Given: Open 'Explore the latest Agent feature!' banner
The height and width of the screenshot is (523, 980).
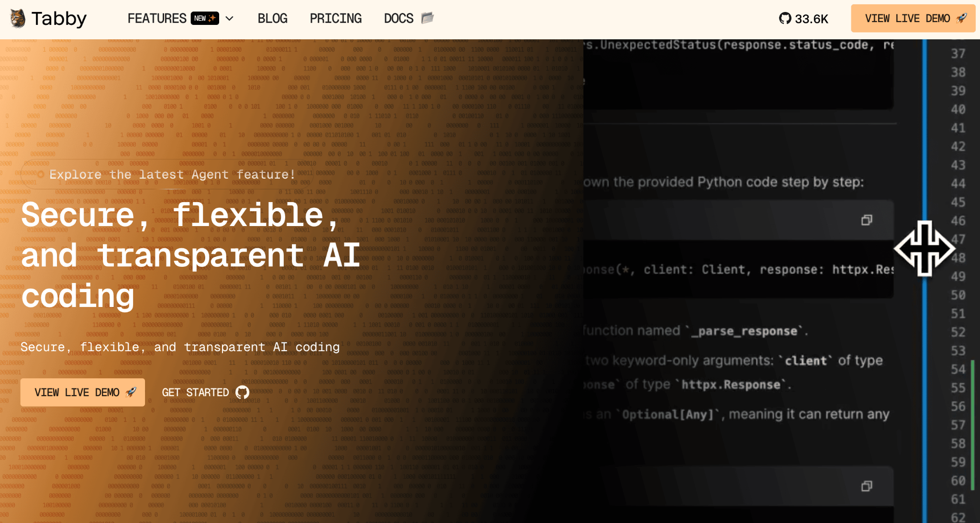Looking at the screenshot, I should [167, 174].
